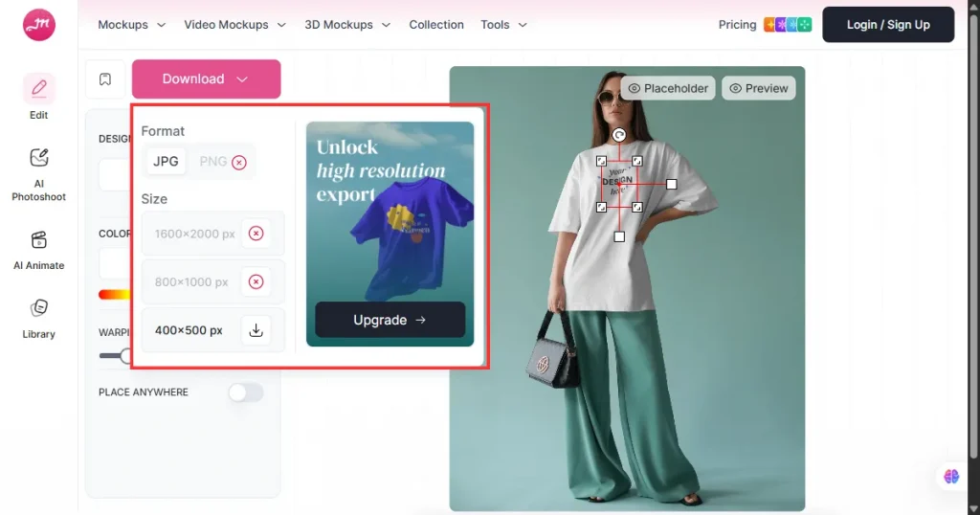This screenshot has width=980, height=515.
Task: Toggle Placeholder visibility on the mockup
Action: pos(668,88)
